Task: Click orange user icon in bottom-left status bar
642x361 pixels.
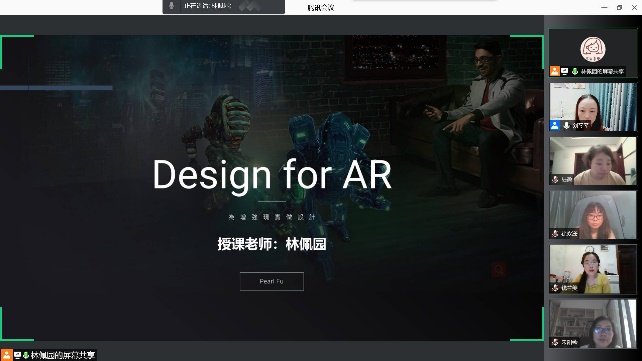Action: click(x=7, y=355)
